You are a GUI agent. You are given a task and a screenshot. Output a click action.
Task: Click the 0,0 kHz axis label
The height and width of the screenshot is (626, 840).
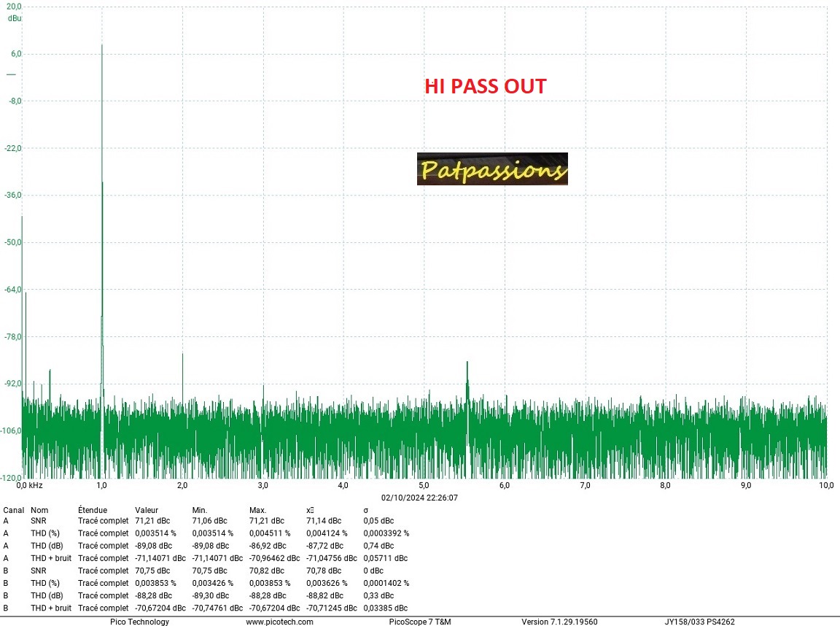coord(30,485)
